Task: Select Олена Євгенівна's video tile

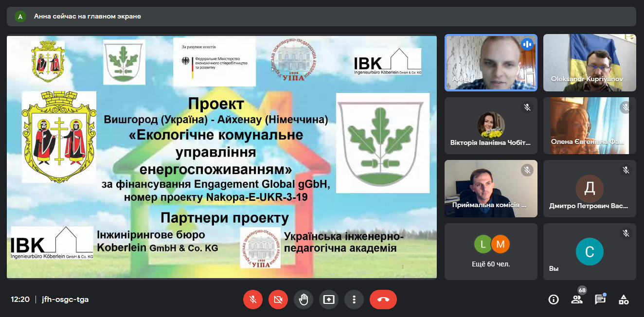Action: tap(590, 125)
